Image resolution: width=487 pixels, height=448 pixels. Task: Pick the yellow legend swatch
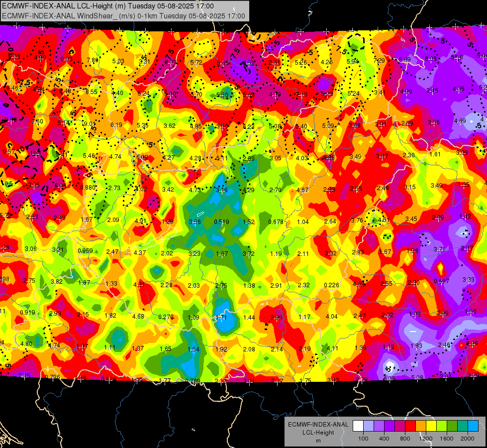pyautogui.click(x=431, y=426)
